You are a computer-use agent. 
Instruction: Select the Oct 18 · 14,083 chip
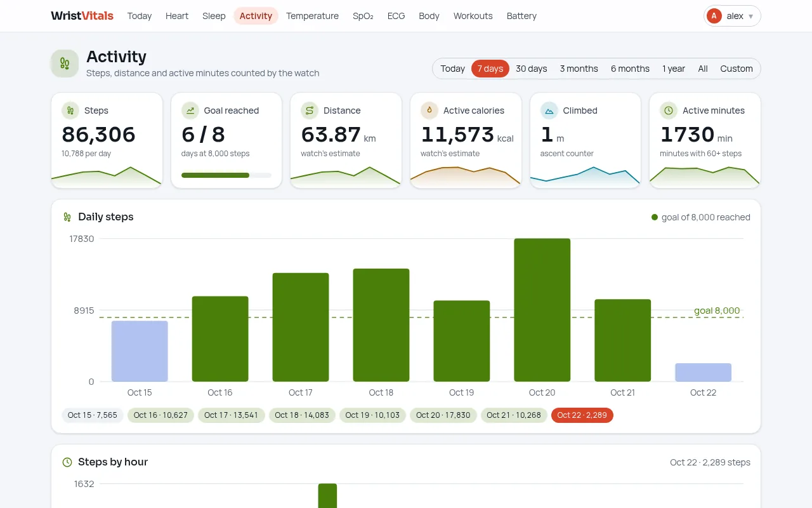click(302, 415)
